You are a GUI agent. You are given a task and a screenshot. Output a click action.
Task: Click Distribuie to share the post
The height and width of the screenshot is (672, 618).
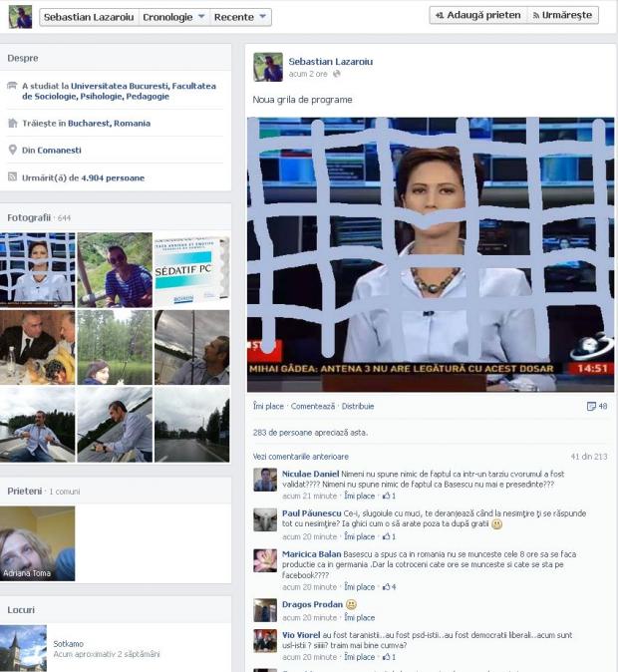358,406
